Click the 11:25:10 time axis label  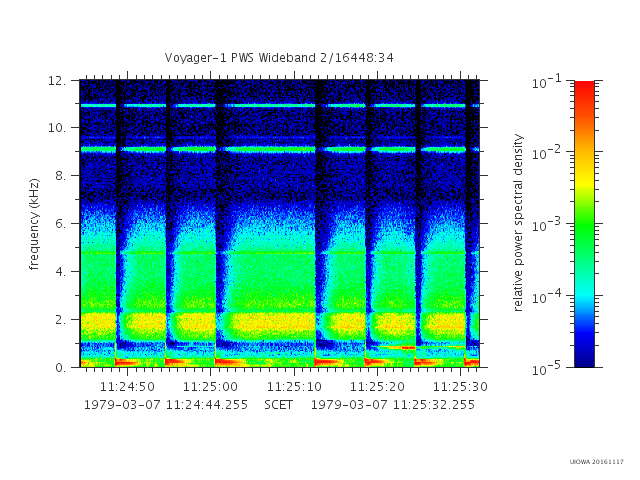(294, 387)
